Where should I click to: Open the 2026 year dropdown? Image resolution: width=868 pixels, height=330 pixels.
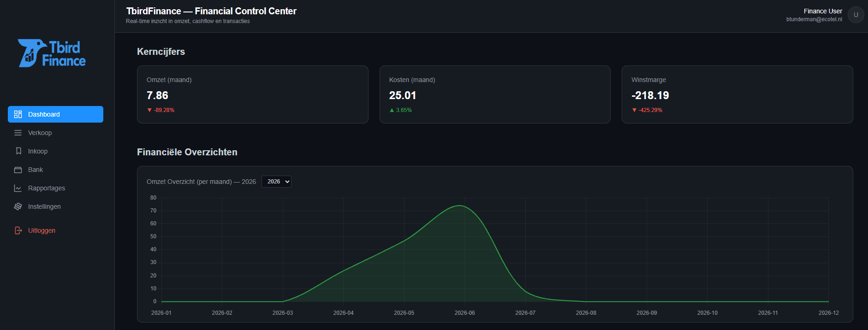pos(276,182)
